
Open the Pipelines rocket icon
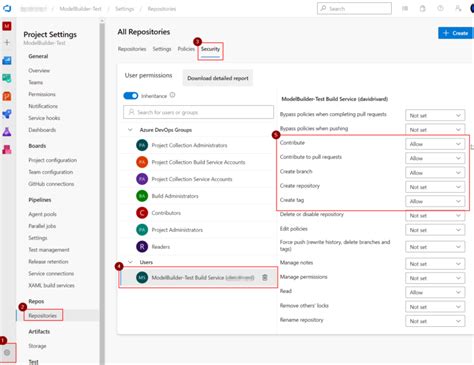(7, 114)
